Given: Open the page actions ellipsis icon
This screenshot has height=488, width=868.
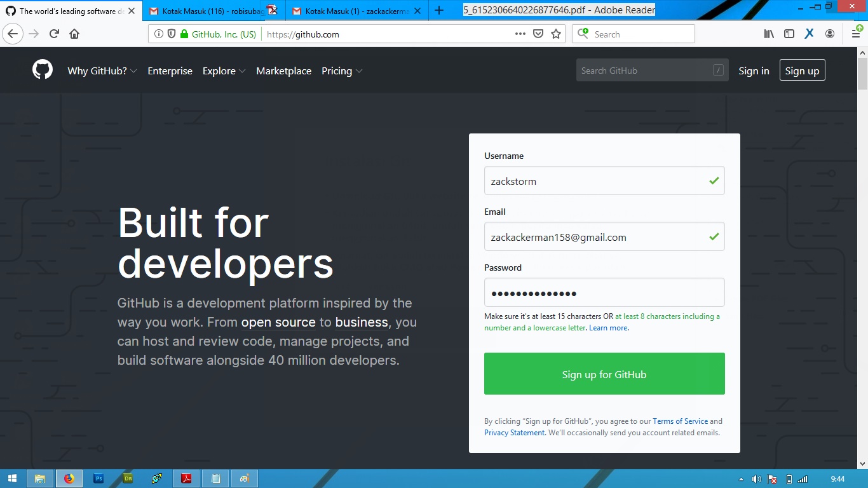Looking at the screenshot, I should pyautogui.click(x=520, y=34).
